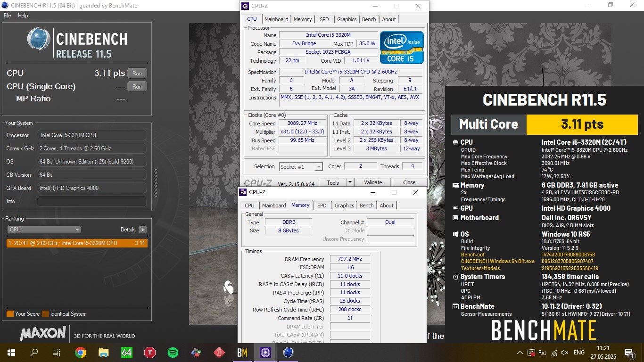Click the Cinebench sphere logo in the header
The height and width of the screenshot is (362, 644).
(x=38, y=39)
